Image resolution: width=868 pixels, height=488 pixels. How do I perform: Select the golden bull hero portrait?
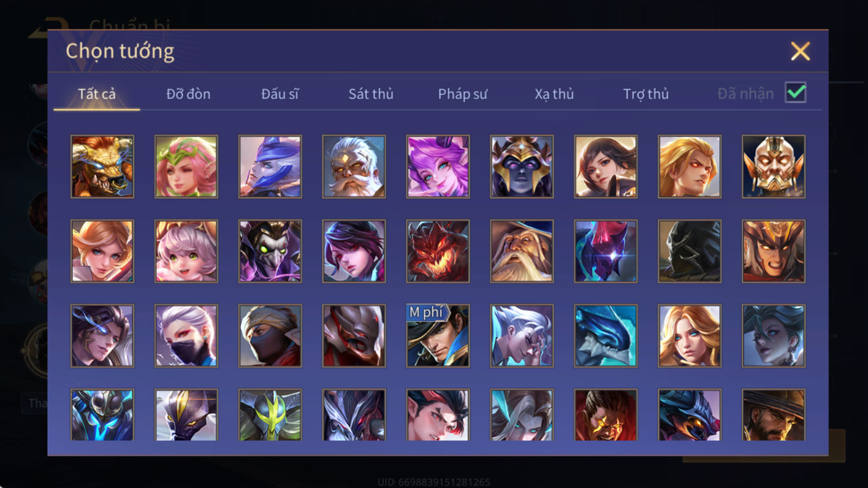pyautogui.click(x=102, y=166)
